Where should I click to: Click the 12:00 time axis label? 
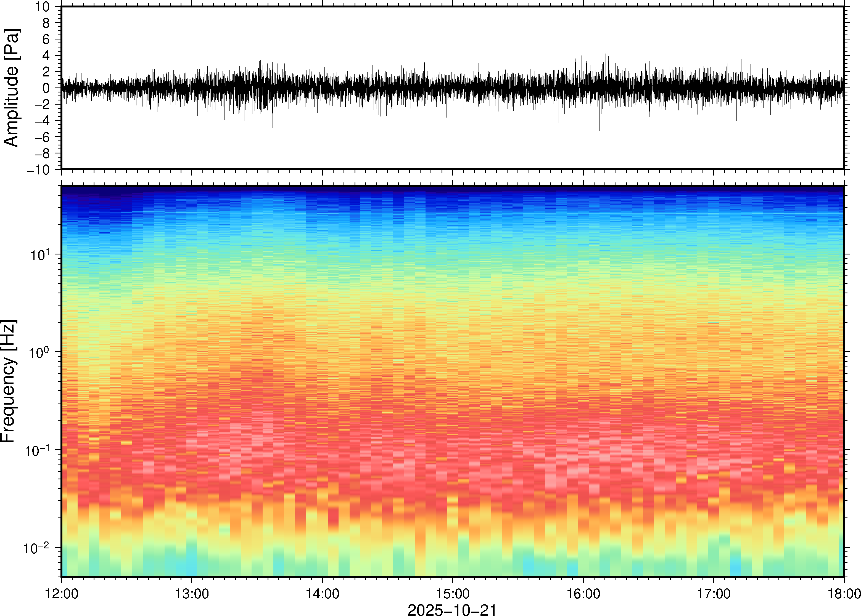point(62,594)
